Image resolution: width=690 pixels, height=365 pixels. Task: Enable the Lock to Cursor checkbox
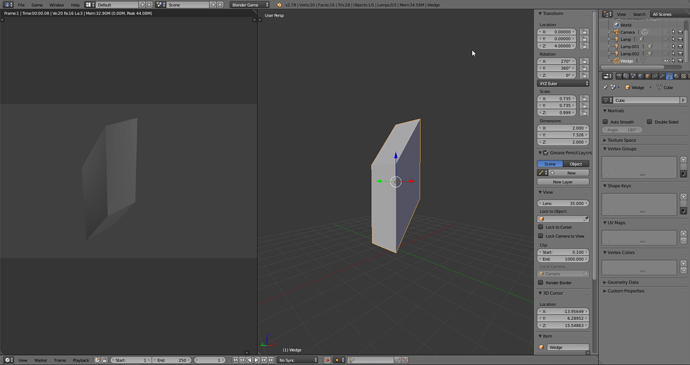coord(541,227)
